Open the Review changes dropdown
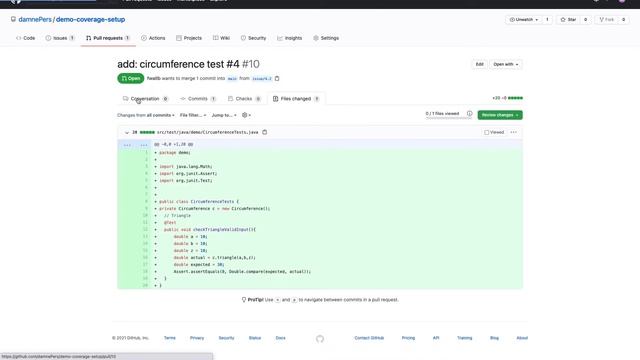 click(x=500, y=115)
